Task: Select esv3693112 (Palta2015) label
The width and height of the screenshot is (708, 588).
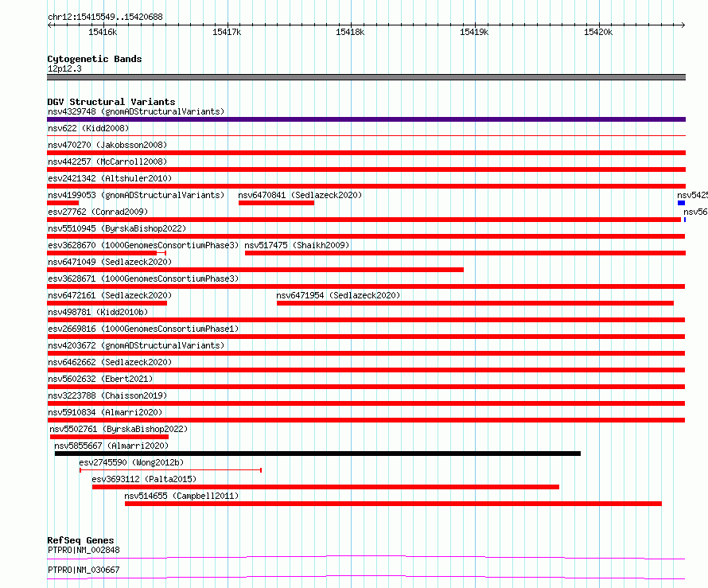Action: (x=144, y=479)
